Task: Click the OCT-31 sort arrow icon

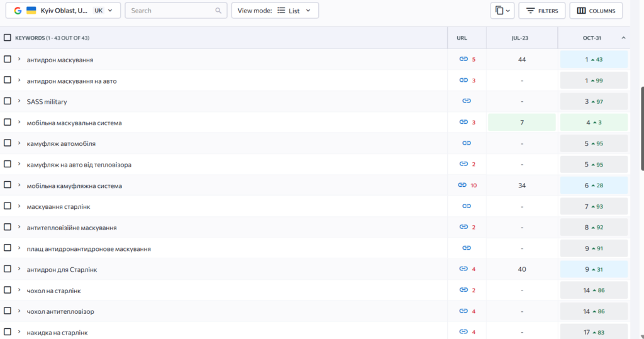Action: pyautogui.click(x=623, y=38)
